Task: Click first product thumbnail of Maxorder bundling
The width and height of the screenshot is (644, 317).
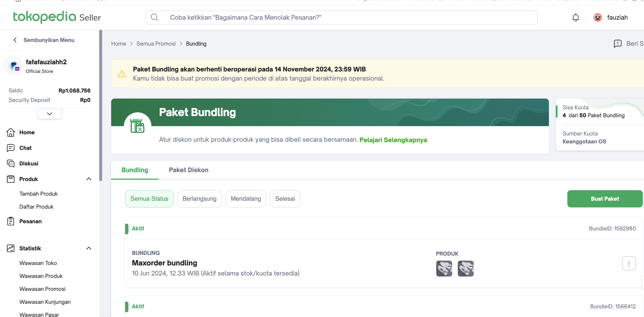Action: point(444,269)
